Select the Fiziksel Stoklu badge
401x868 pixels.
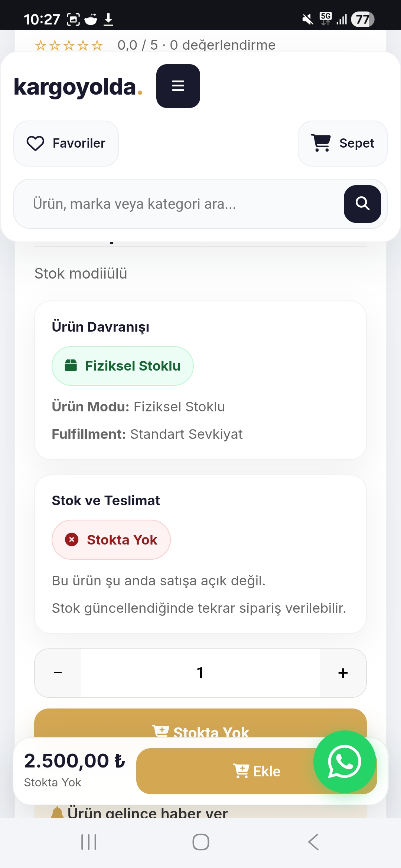(x=123, y=366)
